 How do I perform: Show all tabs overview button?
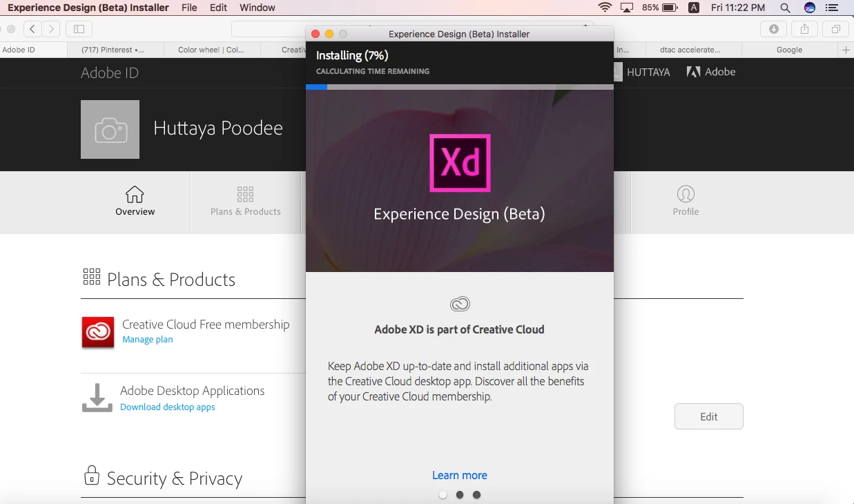835,29
